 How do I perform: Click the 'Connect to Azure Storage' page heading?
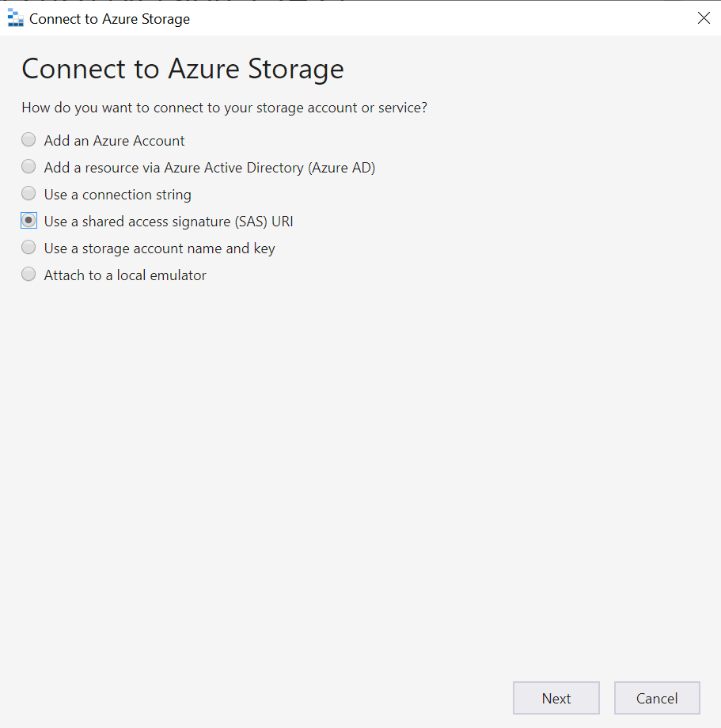coord(182,69)
